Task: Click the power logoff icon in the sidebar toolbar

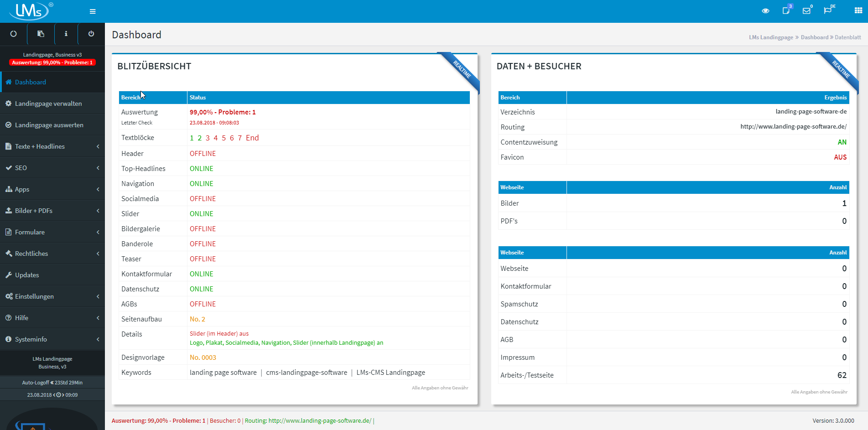Action: 91,34
